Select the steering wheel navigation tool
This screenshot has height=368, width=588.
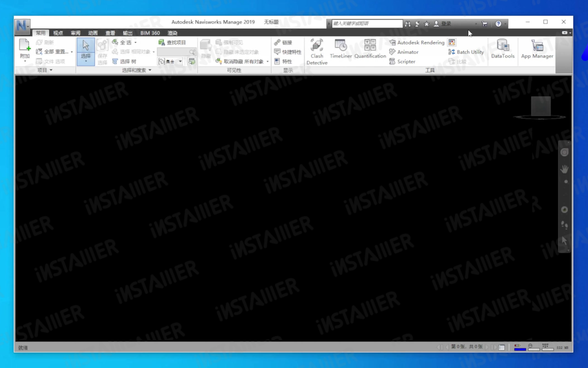coord(565,152)
